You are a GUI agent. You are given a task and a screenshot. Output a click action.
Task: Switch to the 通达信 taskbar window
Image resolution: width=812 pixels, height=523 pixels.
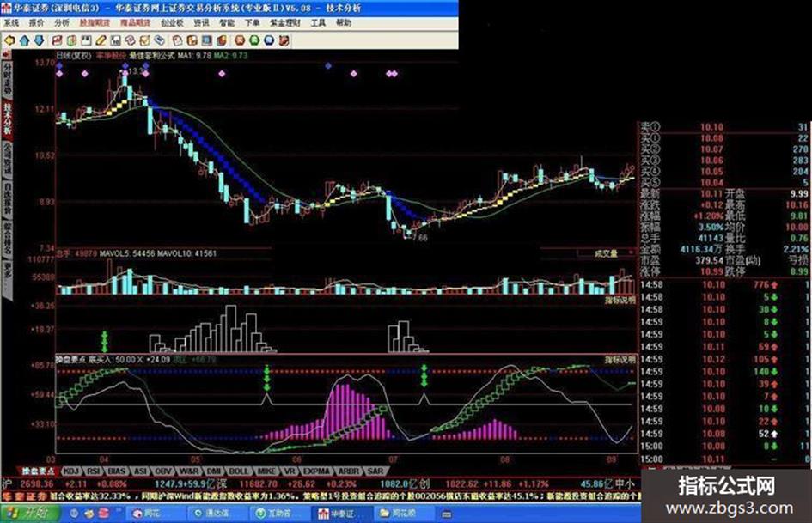point(217,514)
